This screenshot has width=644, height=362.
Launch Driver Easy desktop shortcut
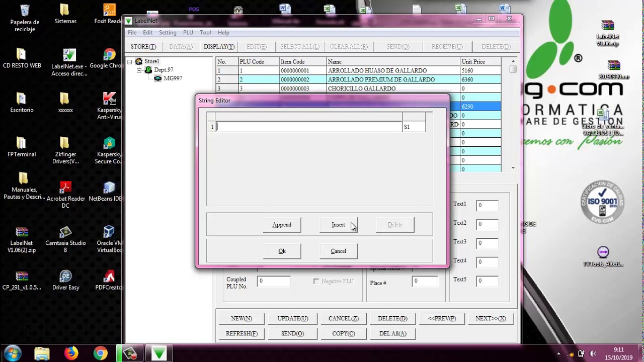pyautogui.click(x=65, y=280)
